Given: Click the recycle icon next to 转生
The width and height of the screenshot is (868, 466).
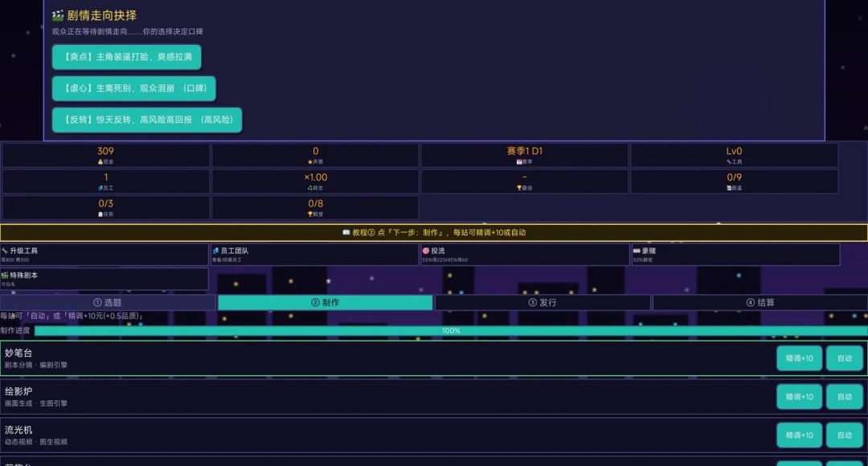Looking at the screenshot, I should tap(310, 188).
